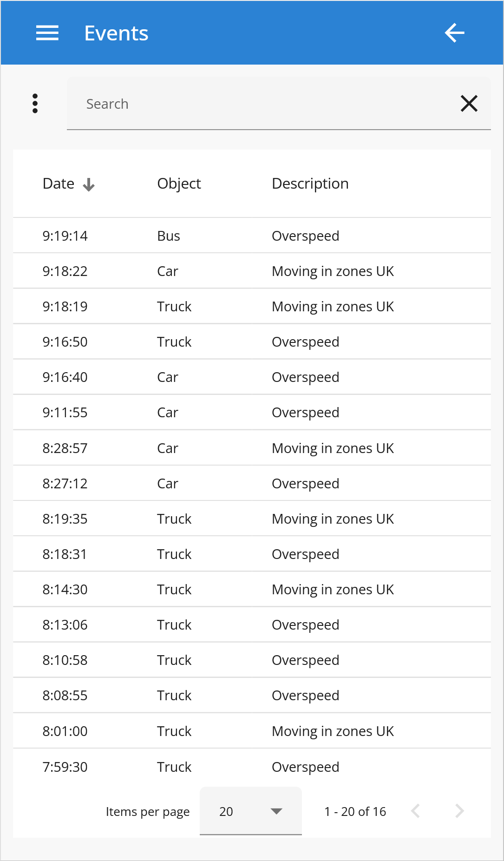Image resolution: width=504 pixels, height=861 pixels.
Task: Select the 8:19:35 Truck event row
Action: click(x=252, y=519)
